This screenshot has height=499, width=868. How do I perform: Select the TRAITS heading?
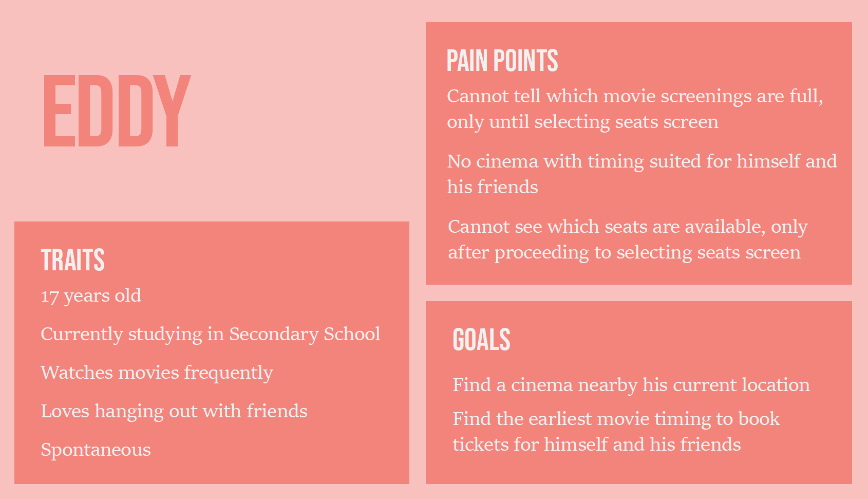pyautogui.click(x=72, y=260)
